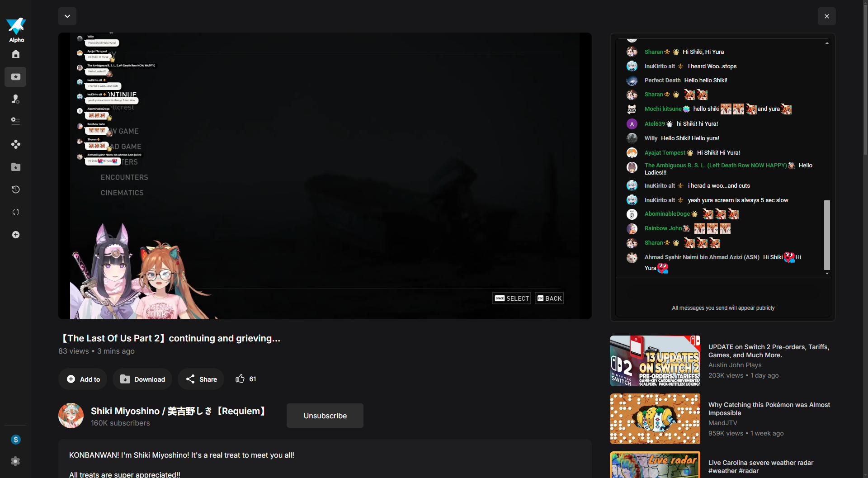Click Sharan's avatar beside 'Hi Shiki, Hi Yura'
Image resolution: width=868 pixels, height=478 pixels.
[x=632, y=52]
